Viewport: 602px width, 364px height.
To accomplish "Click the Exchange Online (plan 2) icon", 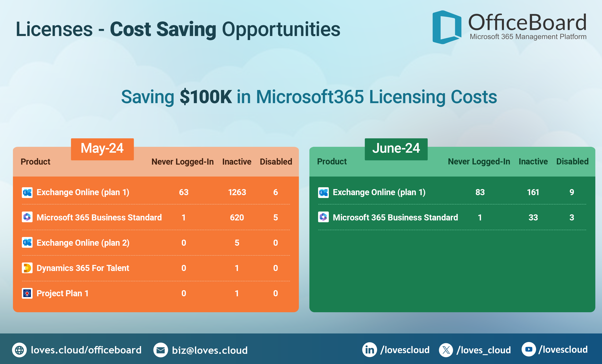I will (27, 242).
